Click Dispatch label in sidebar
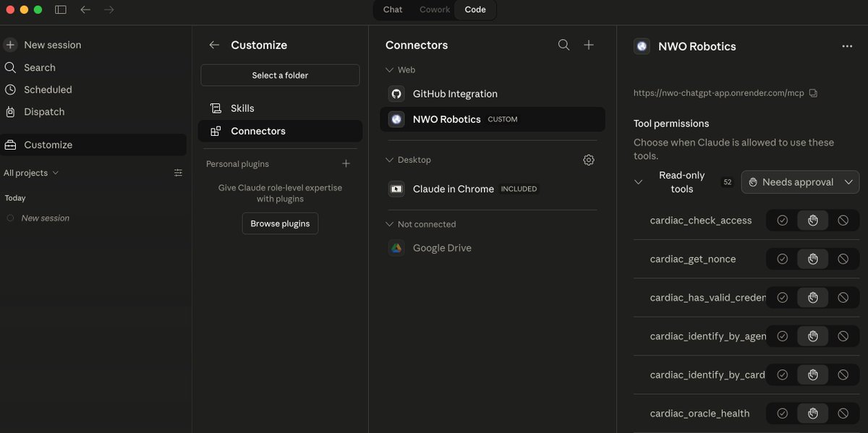Screen dimensions: 868x433 pos(44,112)
